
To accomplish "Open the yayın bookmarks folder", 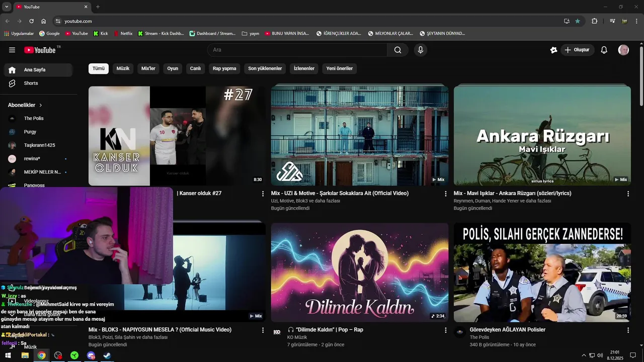I will pos(251,34).
